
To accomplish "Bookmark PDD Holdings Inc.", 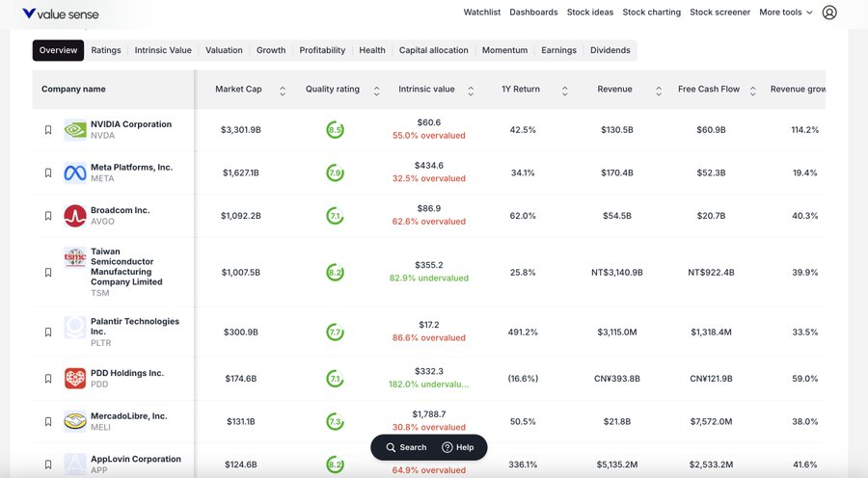I will point(48,379).
